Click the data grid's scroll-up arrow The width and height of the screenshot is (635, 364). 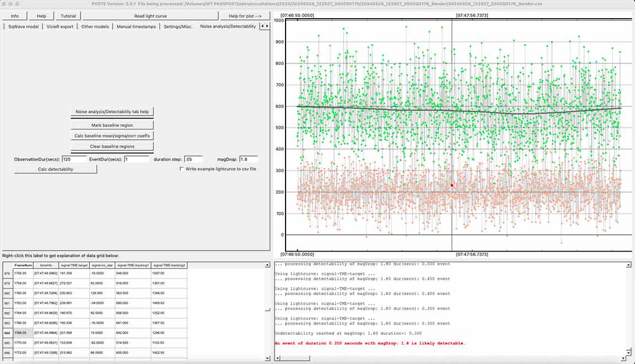point(267,265)
